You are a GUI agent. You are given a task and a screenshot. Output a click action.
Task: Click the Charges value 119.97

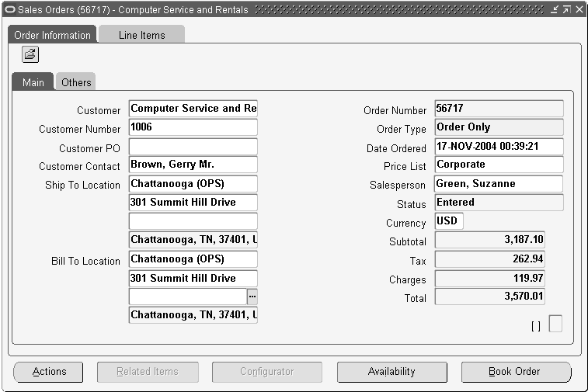click(490, 278)
